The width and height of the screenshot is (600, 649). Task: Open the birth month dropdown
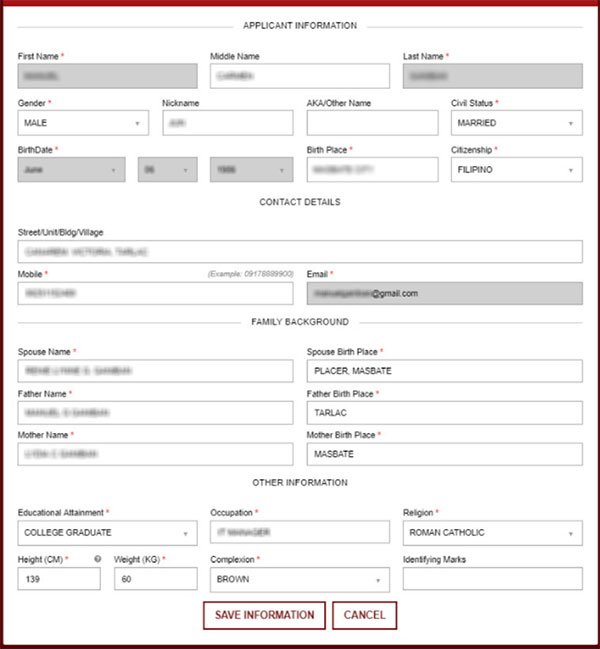72,170
